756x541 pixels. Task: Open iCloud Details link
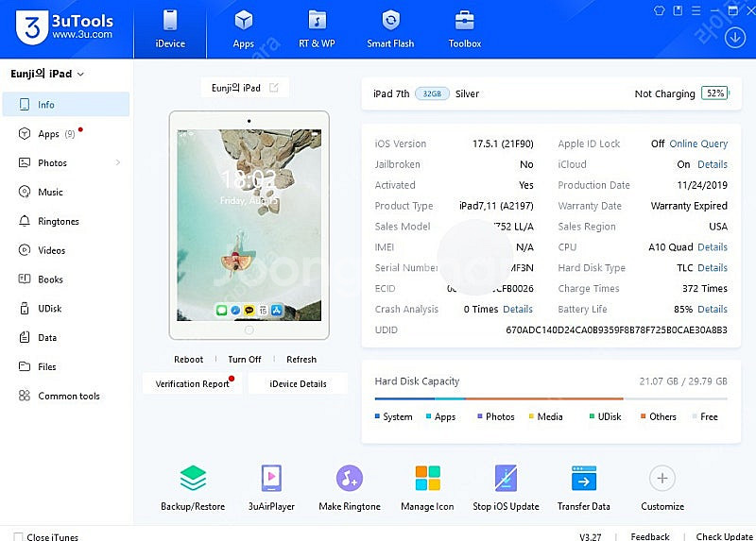(x=713, y=164)
